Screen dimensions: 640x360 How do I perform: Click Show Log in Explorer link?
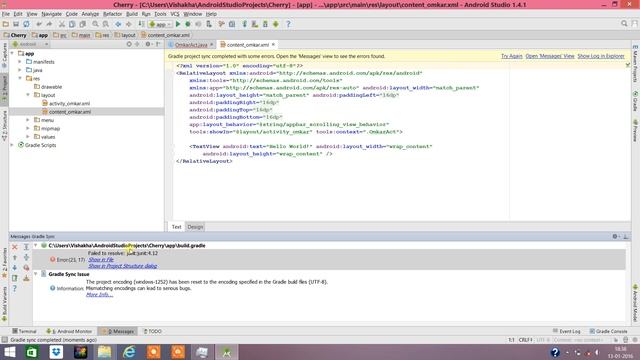click(x=601, y=56)
